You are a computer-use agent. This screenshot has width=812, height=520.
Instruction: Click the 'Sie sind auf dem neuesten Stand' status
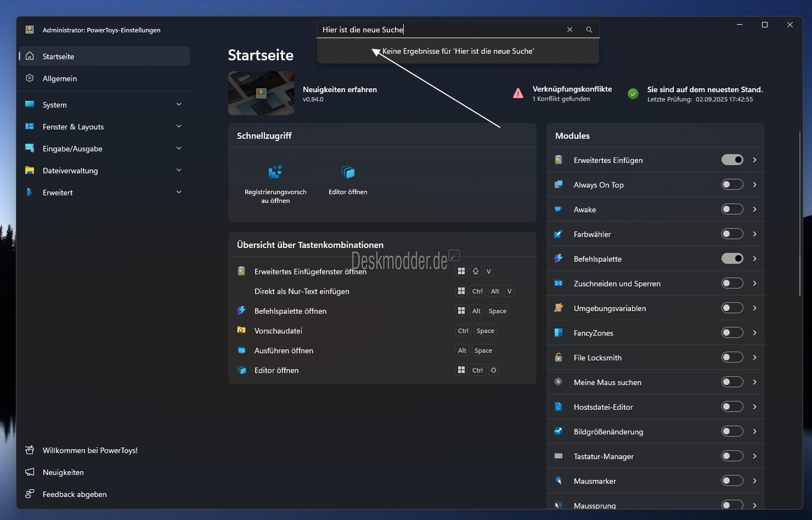point(705,89)
